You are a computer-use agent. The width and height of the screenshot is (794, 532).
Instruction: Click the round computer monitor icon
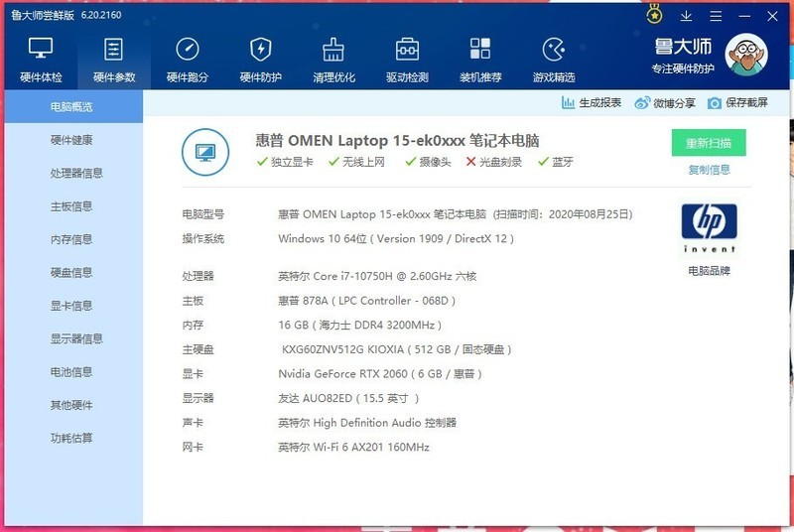[205, 152]
